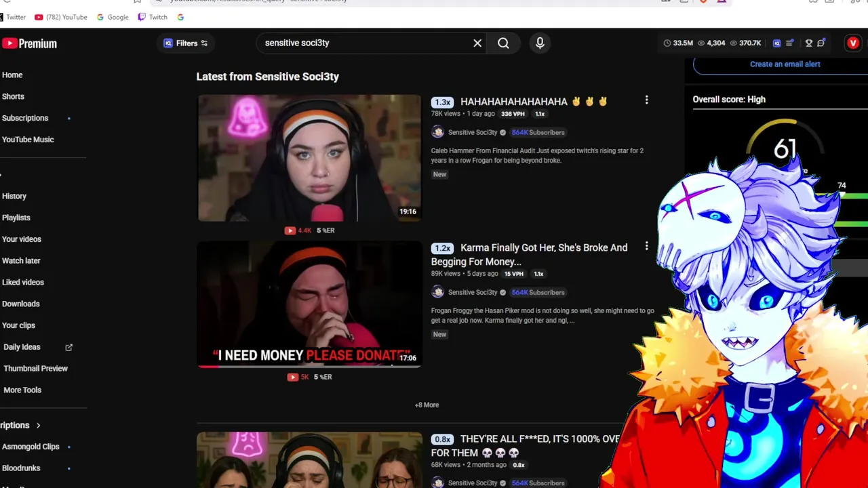
Task: Open the video title 'HAHAHAHAHAHAHAHA'
Action: coord(534,102)
